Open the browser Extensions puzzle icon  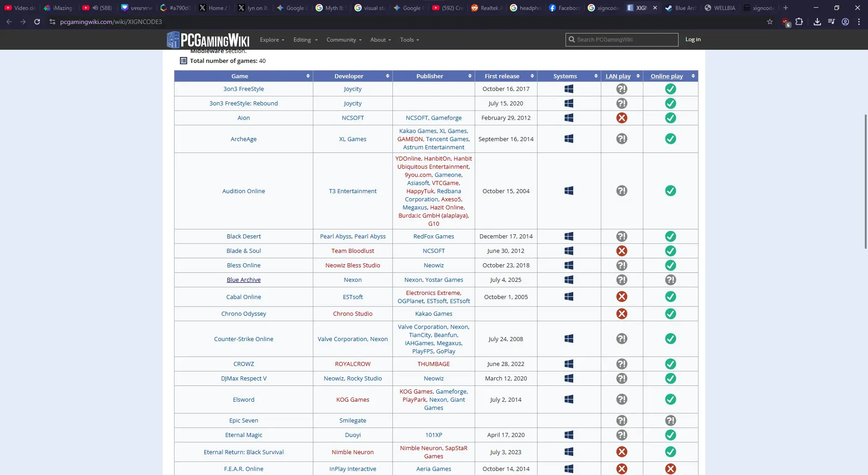coord(799,22)
